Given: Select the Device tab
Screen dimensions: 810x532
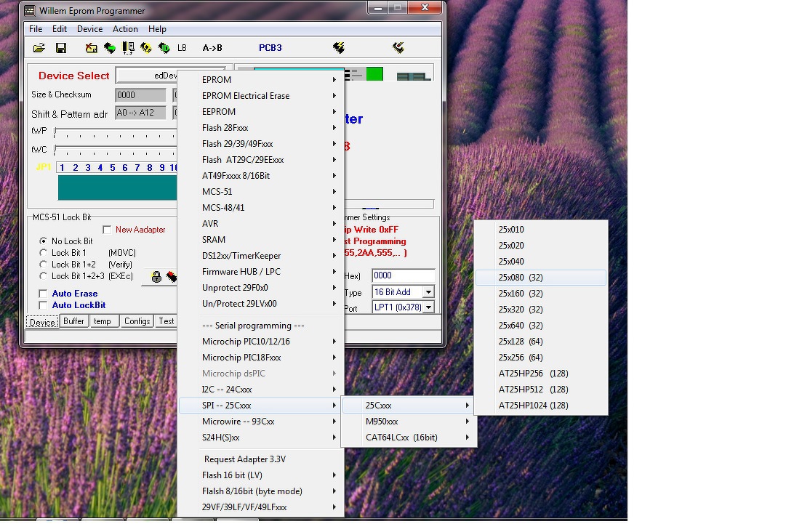Looking at the screenshot, I should pyautogui.click(x=42, y=322).
